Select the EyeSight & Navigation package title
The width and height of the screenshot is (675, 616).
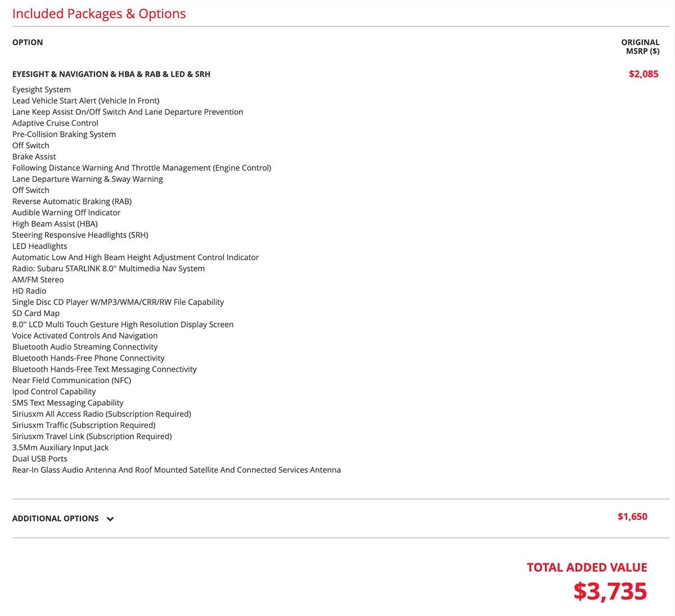point(111,74)
